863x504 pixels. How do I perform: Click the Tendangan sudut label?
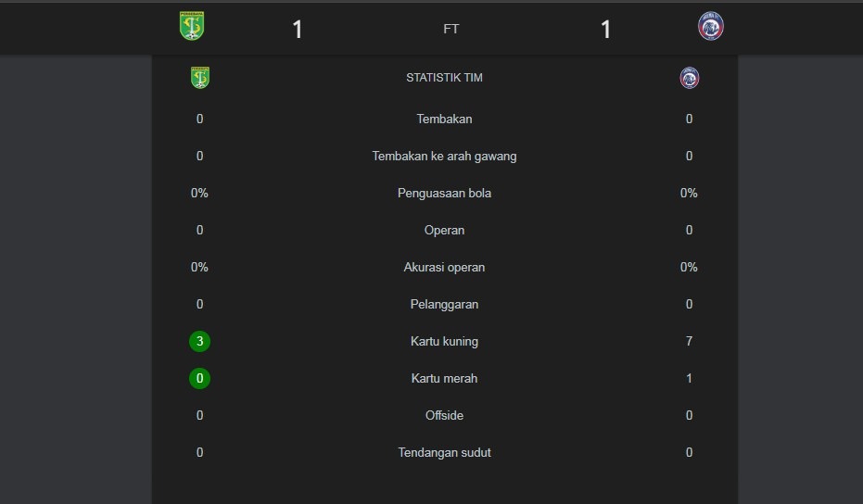tap(444, 452)
